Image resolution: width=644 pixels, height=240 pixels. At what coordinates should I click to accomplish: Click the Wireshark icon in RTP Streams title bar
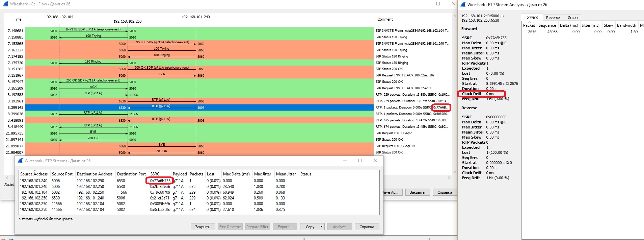tap(20, 161)
